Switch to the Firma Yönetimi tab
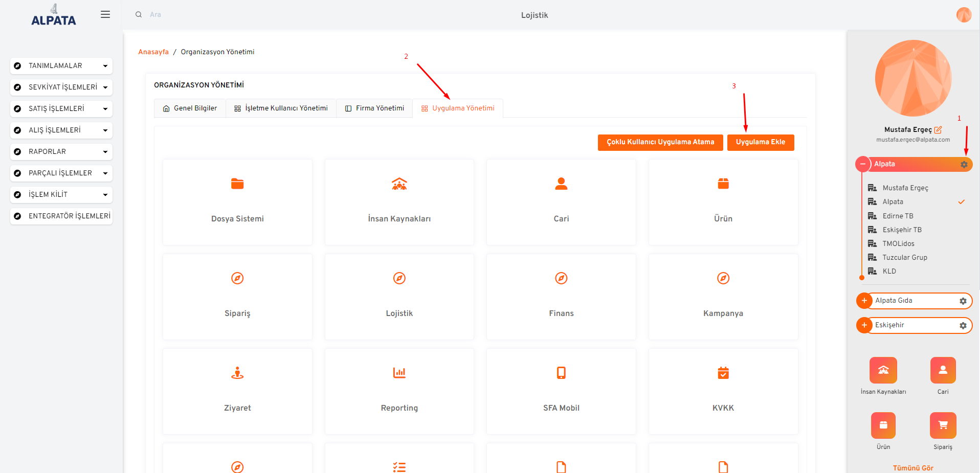The height and width of the screenshot is (473, 980). pyautogui.click(x=374, y=108)
